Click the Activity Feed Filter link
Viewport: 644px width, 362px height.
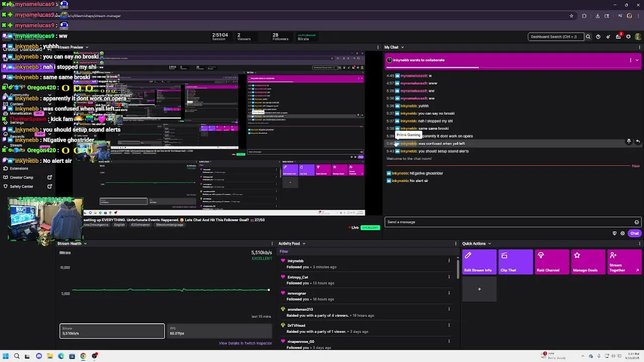(284, 251)
